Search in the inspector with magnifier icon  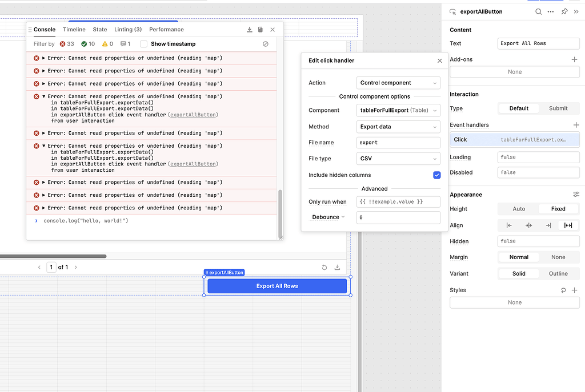tap(538, 11)
